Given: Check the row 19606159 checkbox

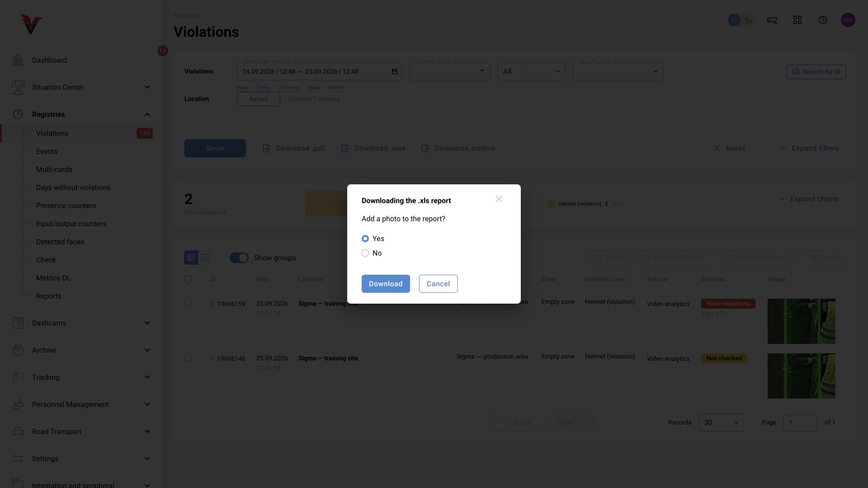Looking at the screenshot, I should (x=188, y=302).
